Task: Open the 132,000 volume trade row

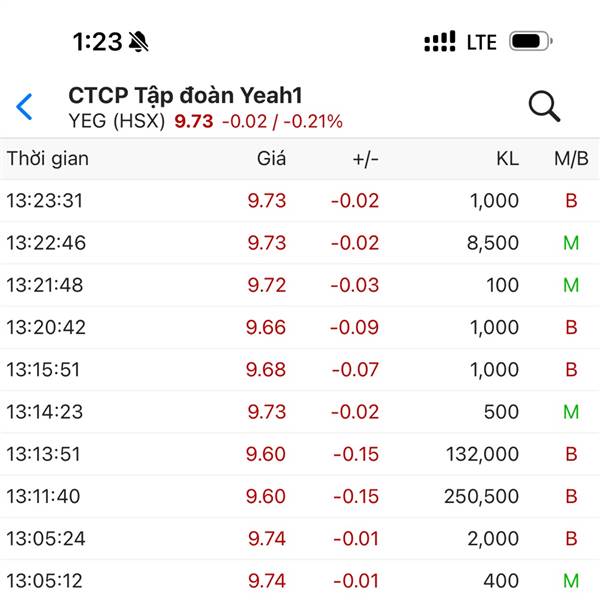Action: 300,454
